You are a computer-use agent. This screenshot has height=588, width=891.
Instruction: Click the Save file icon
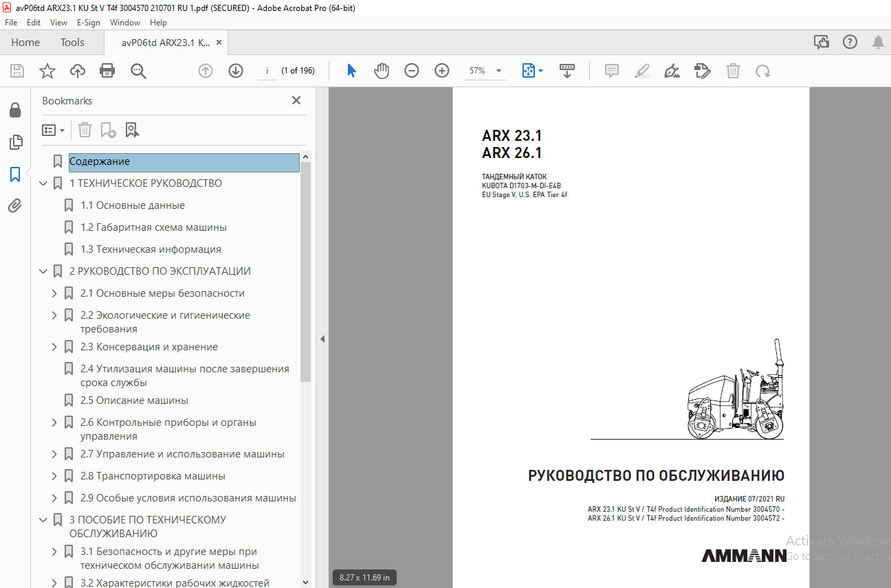(x=17, y=71)
